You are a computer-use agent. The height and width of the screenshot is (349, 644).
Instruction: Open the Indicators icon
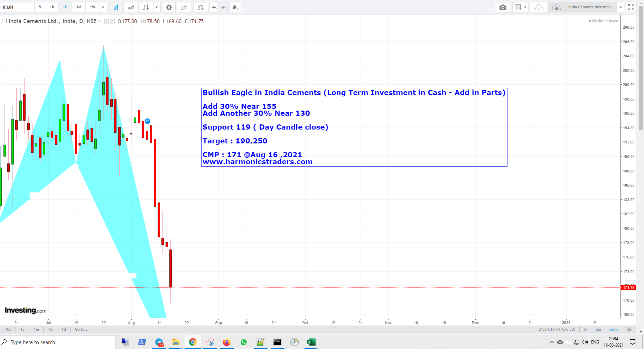[185, 7]
